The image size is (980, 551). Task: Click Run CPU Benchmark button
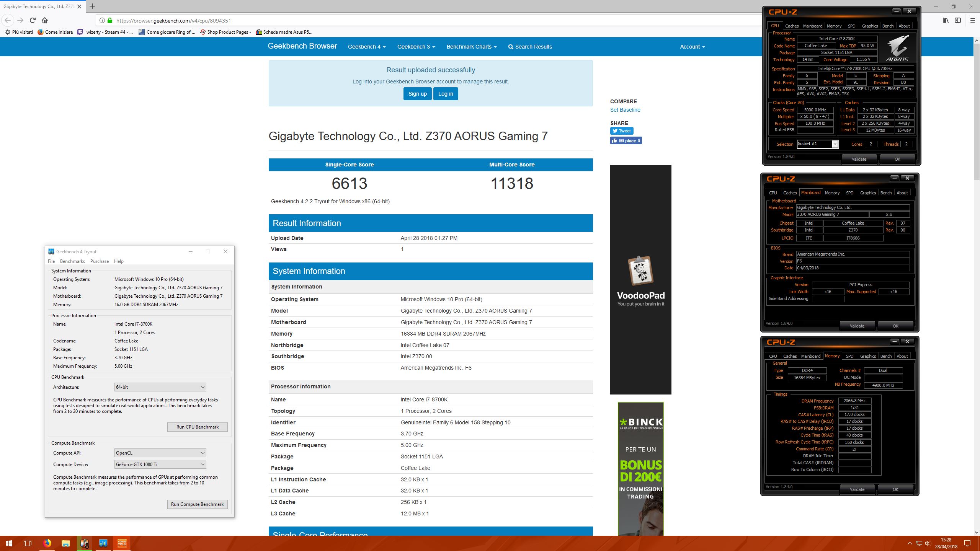[x=198, y=427]
